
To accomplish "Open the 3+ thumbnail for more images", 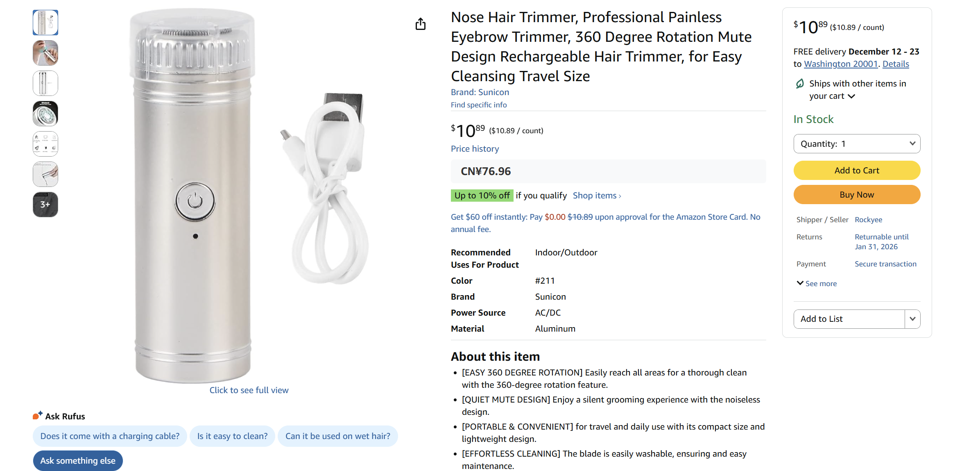I will click(x=45, y=204).
